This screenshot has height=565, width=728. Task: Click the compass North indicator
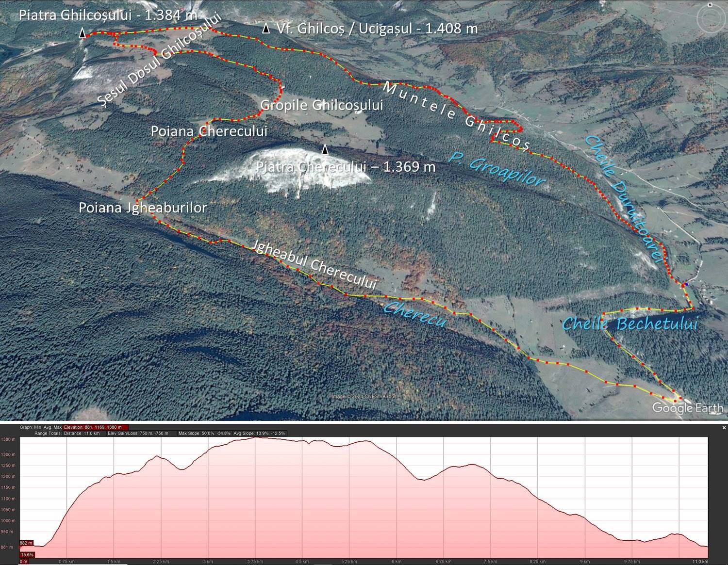pyautogui.click(x=711, y=4)
